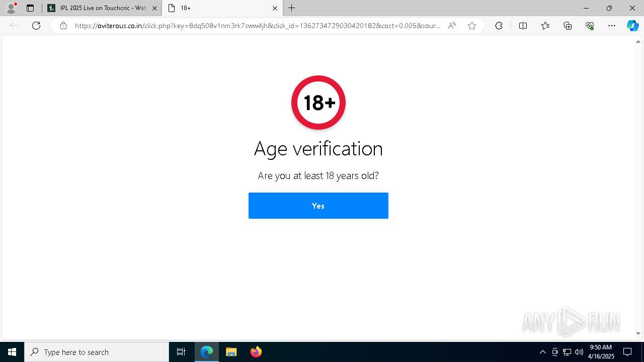The height and width of the screenshot is (362, 644).
Task: Show hidden system tray icons
Action: coord(542,352)
